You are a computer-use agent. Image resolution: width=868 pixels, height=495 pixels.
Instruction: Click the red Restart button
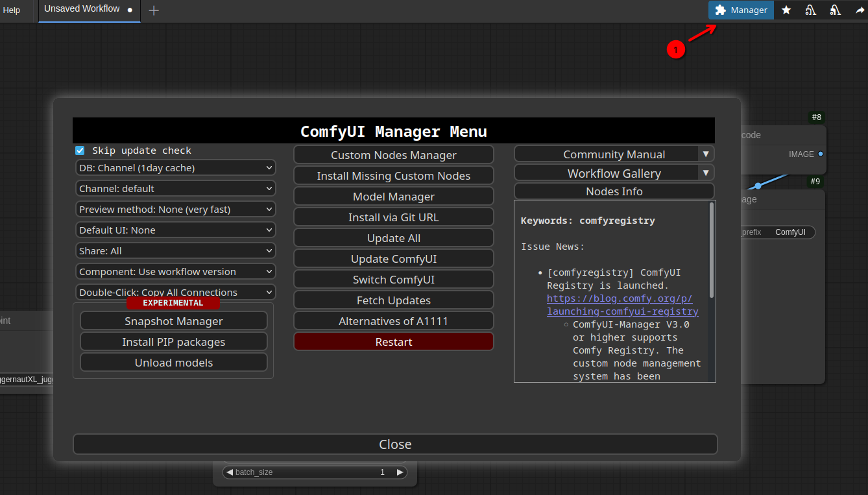pos(394,342)
